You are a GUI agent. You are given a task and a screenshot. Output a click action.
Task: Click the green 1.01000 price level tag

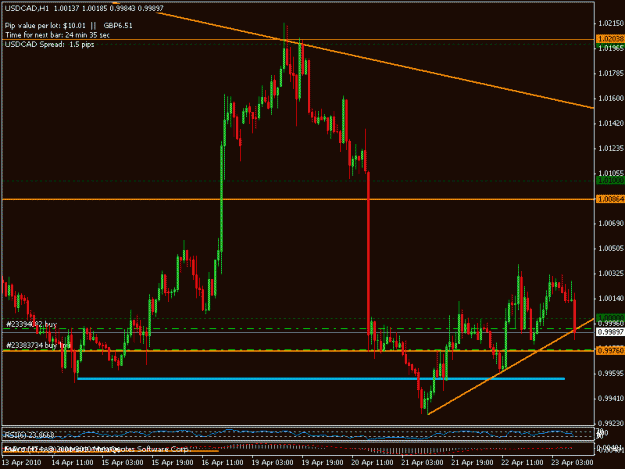610,181
